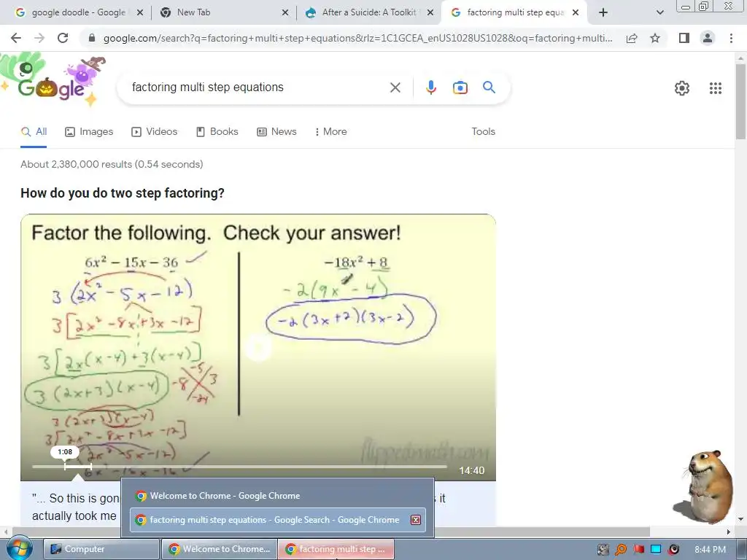Open the Google apps grid

[x=716, y=88]
